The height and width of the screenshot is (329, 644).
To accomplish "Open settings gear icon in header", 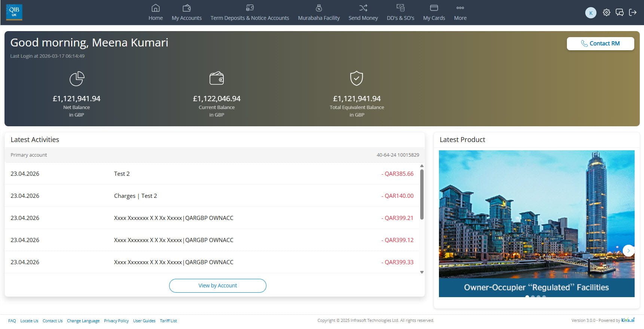I will click(x=606, y=12).
